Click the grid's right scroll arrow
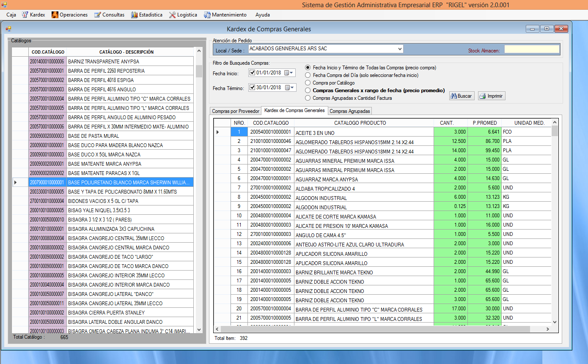The image size is (588, 364). point(548,329)
